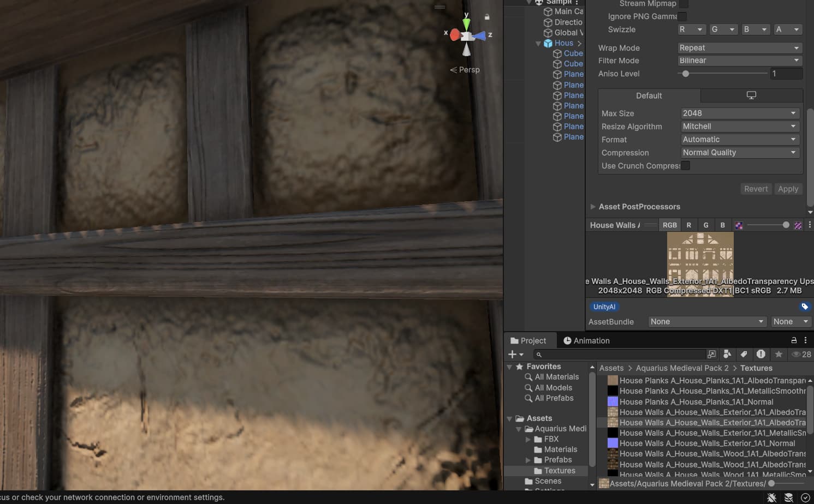The height and width of the screenshot is (504, 814).
Task: Click Revert to discard import changes
Action: (x=756, y=189)
